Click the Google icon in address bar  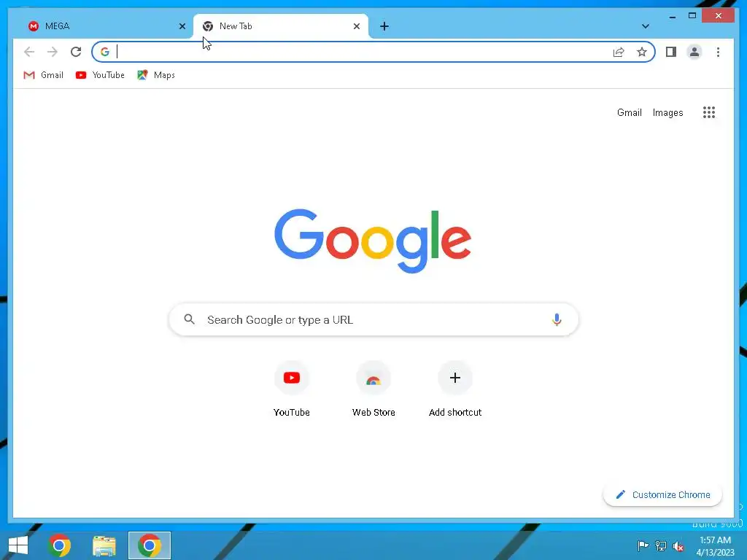click(x=105, y=52)
